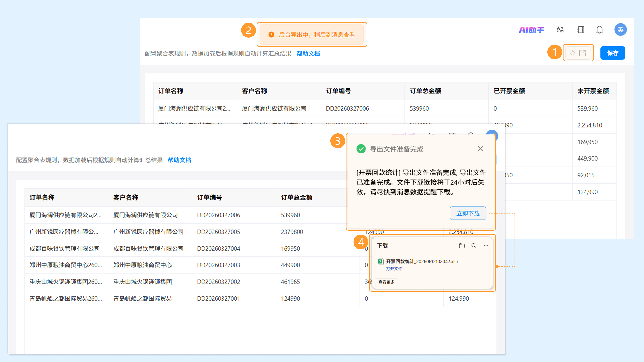644x362 pixels.
Task: Click the export icon left of 保存
Action: tap(583, 53)
